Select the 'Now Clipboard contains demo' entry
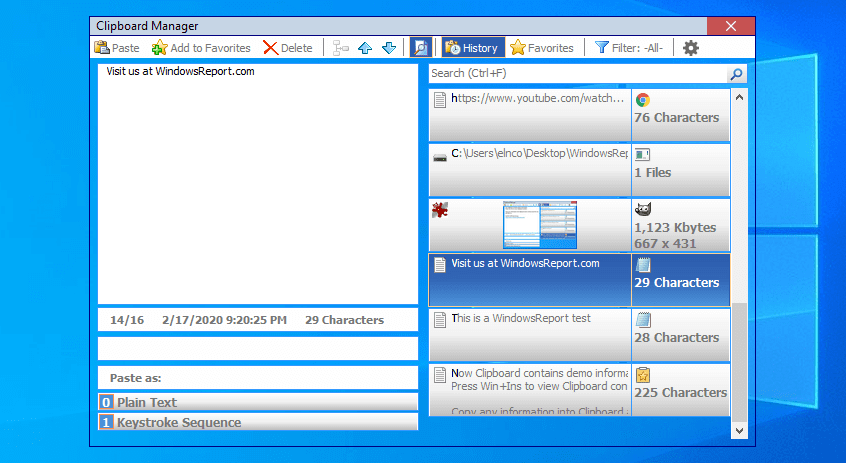Image resolution: width=846 pixels, height=463 pixels. pyautogui.click(x=530, y=390)
